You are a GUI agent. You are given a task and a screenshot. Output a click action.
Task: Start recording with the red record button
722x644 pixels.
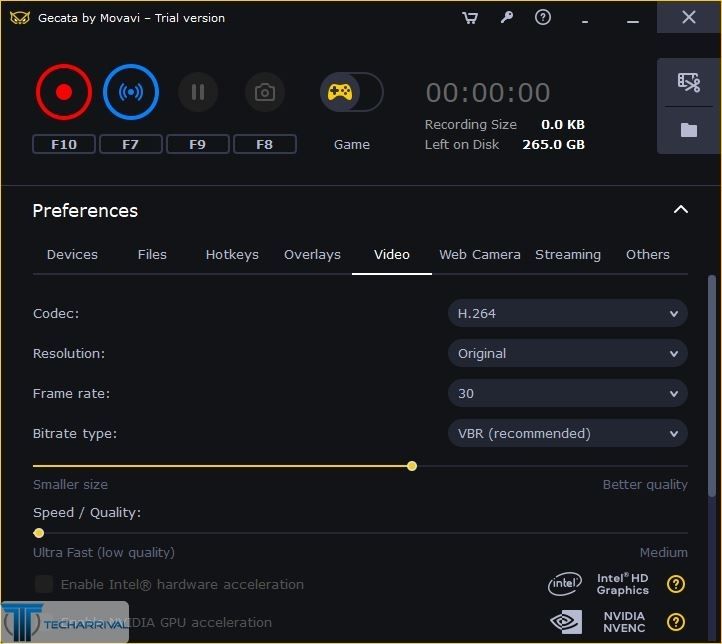click(x=64, y=92)
